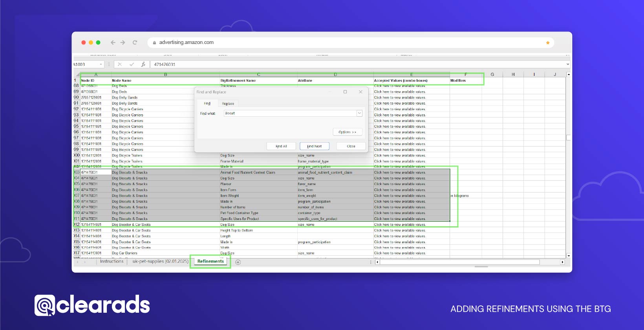Viewport: 644px width, 330px height.
Task: Select column C header
Action: 258,74
